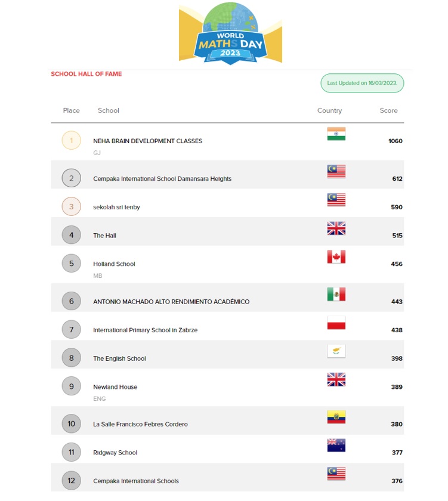Open the Score column header
Screen dimensions: 448x501
[x=388, y=110]
